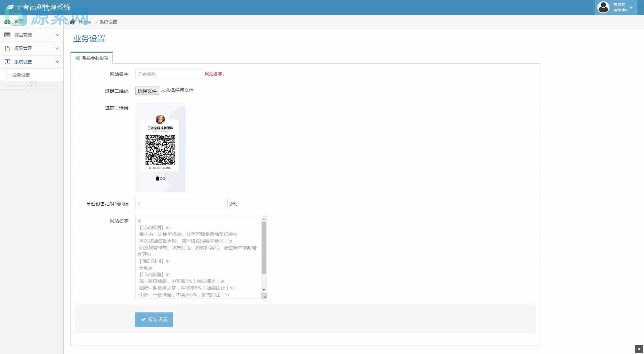Click the 保存设置 button

point(154,319)
